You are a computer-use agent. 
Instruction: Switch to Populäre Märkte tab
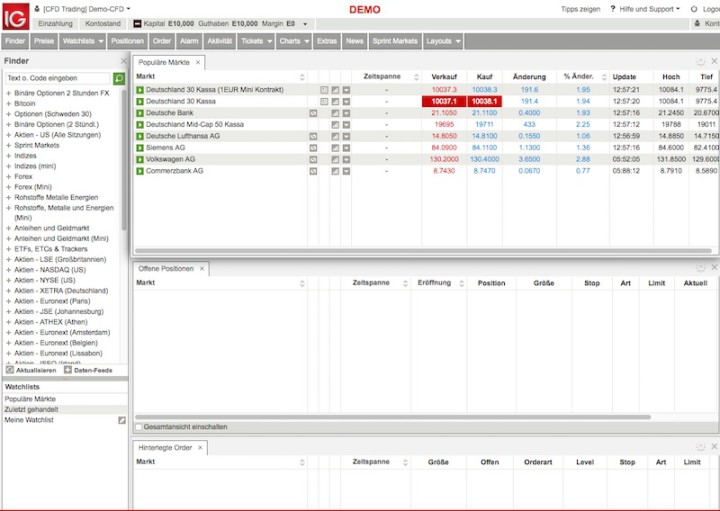pos(168,62)
